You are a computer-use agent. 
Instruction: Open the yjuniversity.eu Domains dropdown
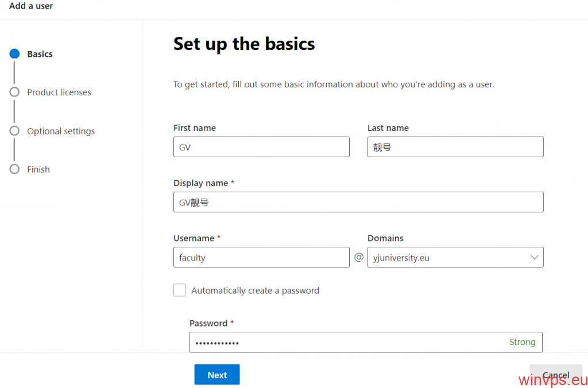(448, 258)
